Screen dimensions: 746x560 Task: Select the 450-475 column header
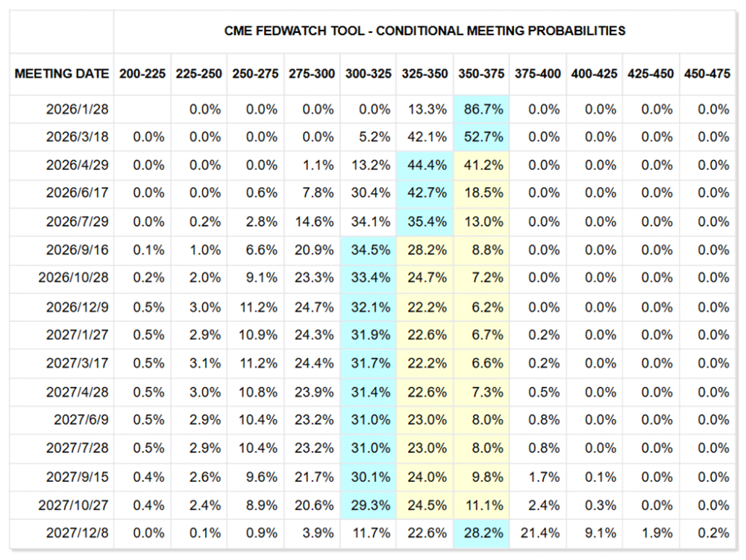coord(706,74)
